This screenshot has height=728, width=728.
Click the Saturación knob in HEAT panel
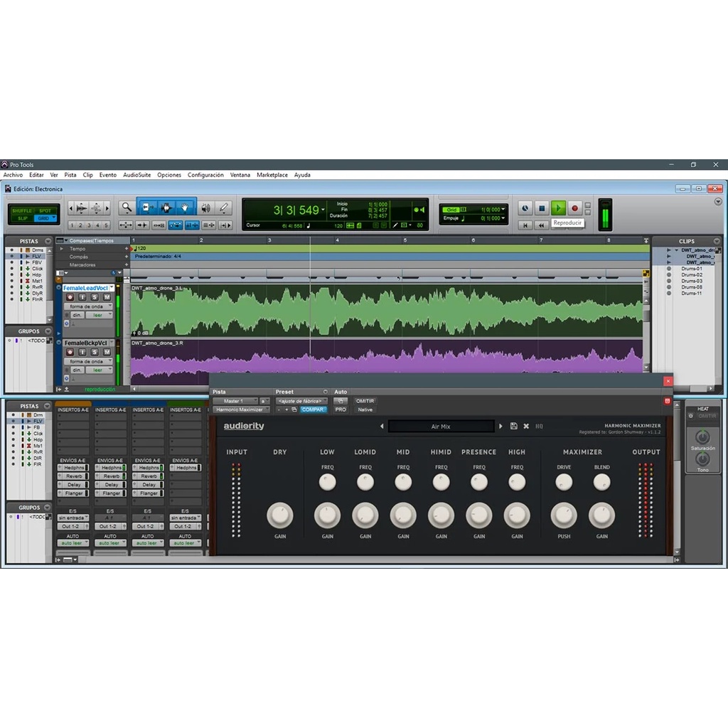tap(702, 437)
